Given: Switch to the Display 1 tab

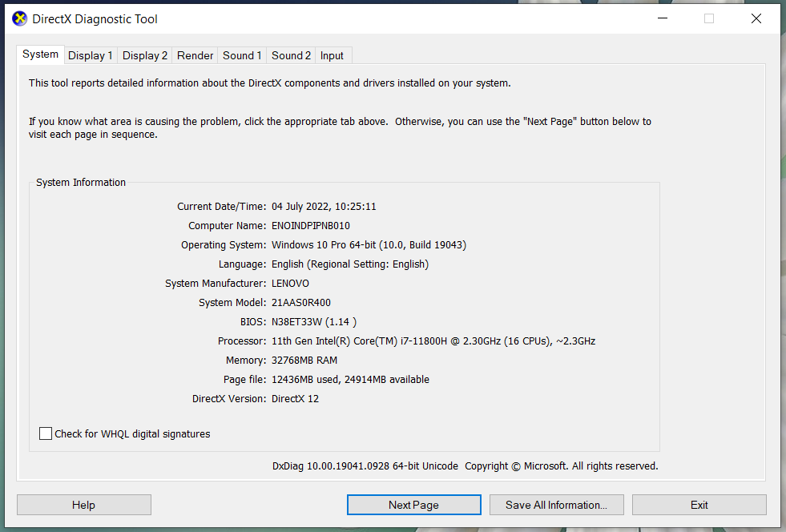Looking at the screenshot, I should 90,55.
